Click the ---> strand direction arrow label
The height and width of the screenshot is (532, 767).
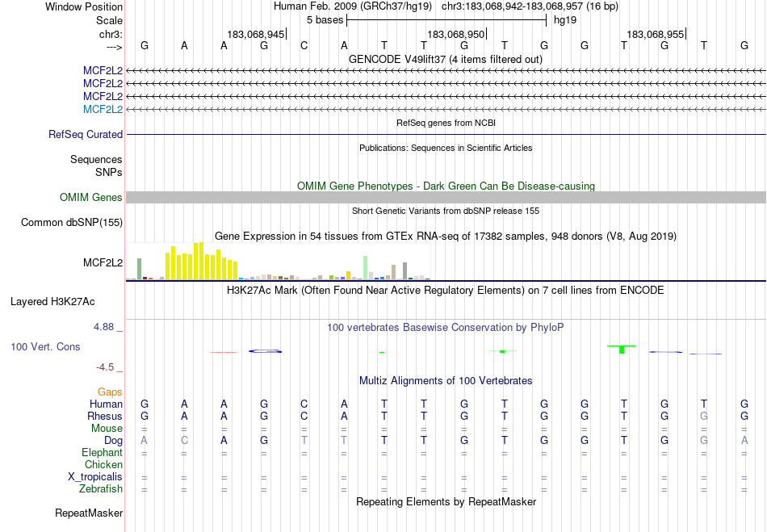[x=115, y=47]
